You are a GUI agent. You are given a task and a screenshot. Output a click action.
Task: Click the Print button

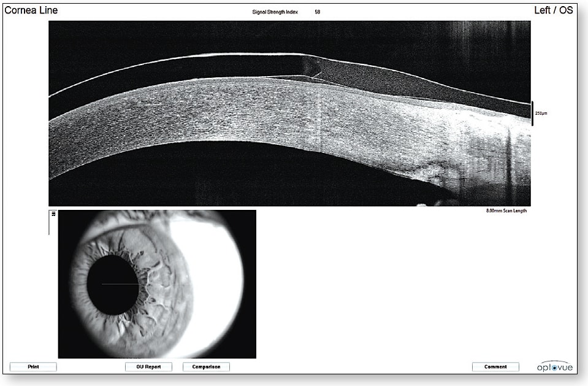(x=34, y=366)
